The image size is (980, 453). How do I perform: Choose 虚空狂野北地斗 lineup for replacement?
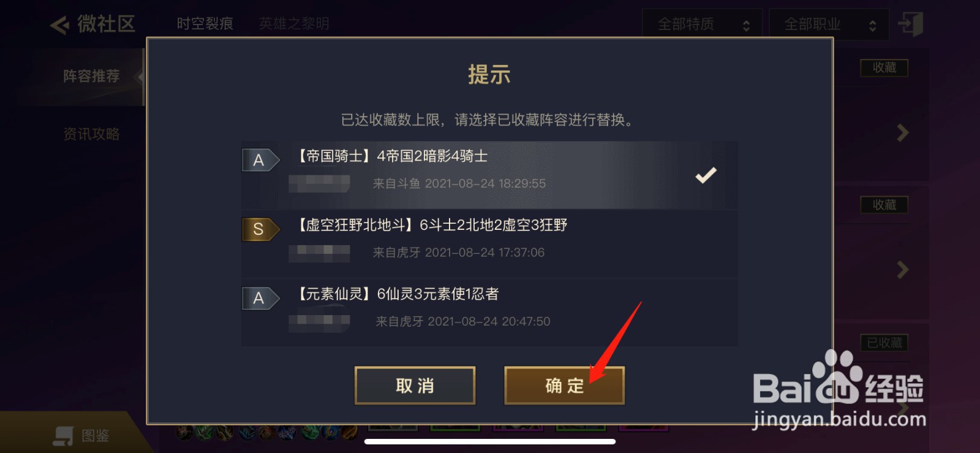(489, 244)
